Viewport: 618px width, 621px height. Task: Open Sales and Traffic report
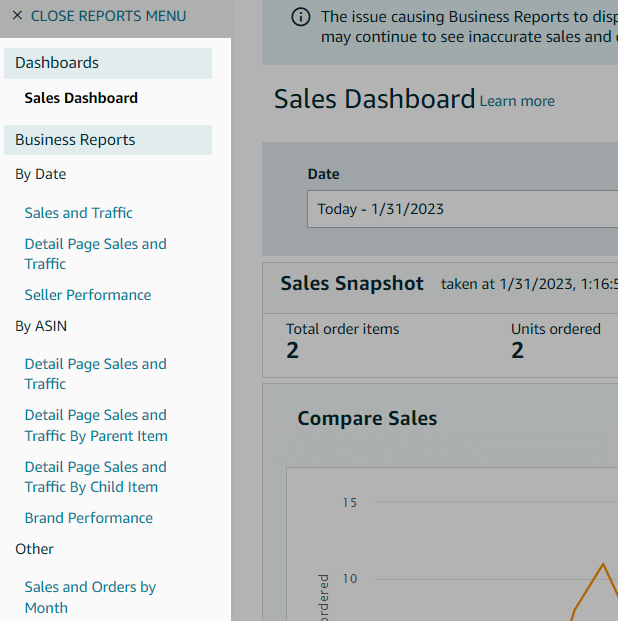click(78, 213)
